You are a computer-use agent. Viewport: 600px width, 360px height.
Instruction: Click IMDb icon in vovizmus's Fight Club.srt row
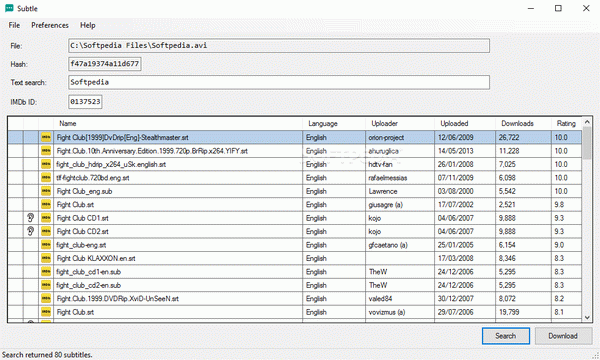[x=46, y=312]
